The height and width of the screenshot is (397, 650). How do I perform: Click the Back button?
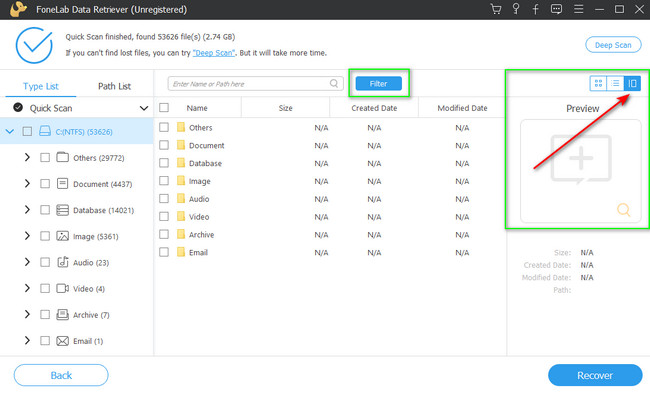point(61,375)
